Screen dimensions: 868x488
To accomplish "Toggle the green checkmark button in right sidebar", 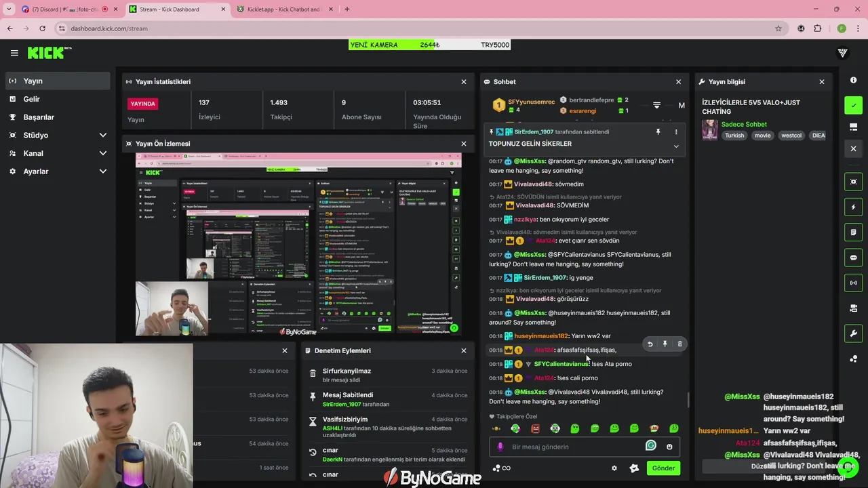I will [x=853, y=105].
